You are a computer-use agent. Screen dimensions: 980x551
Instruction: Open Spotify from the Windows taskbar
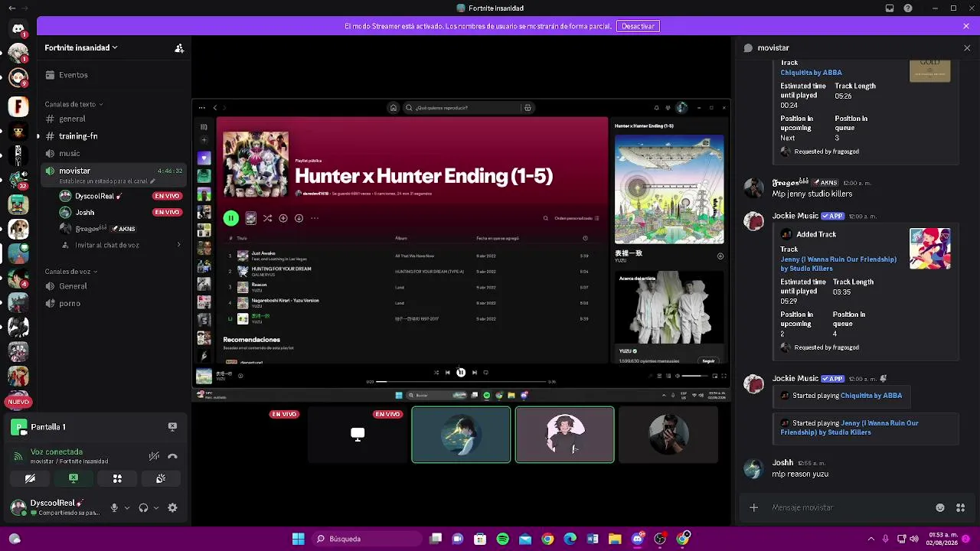pos(502,539)
